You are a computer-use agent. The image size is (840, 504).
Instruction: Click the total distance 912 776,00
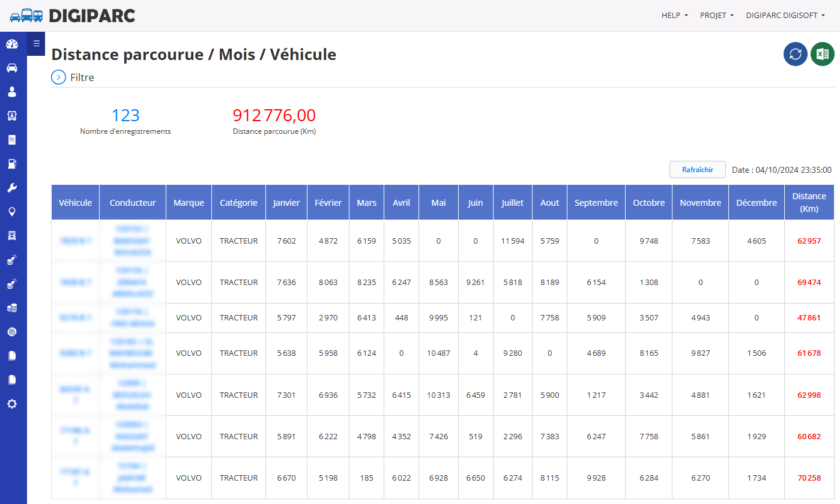pos(274,115)
